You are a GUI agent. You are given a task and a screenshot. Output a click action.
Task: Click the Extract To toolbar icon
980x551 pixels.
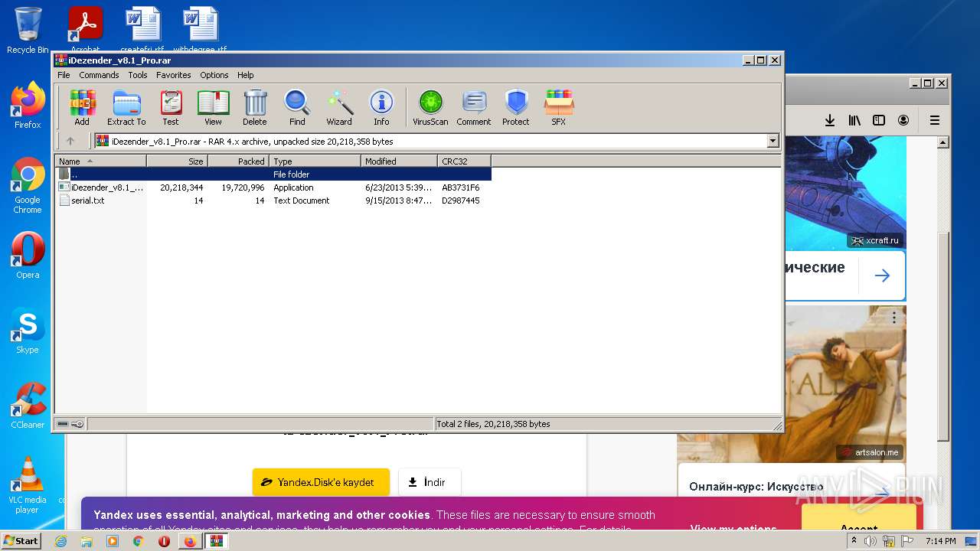126,107
